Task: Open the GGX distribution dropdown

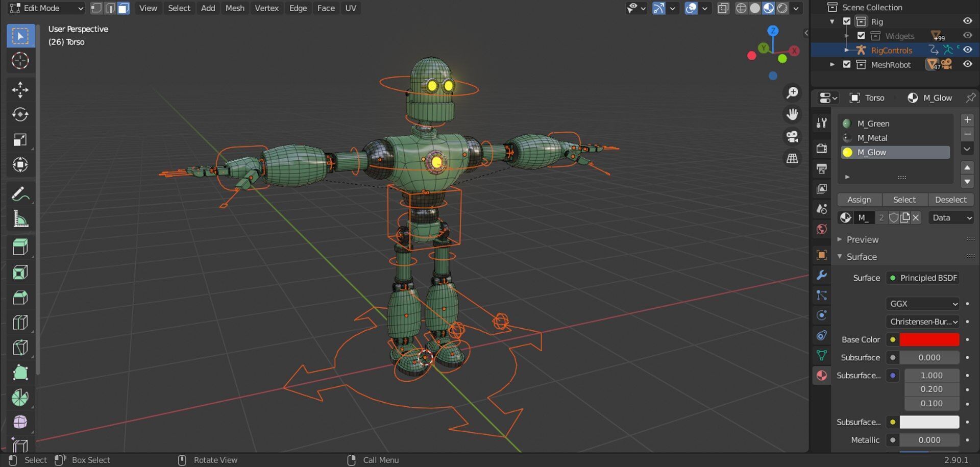Action: [923, 304]
